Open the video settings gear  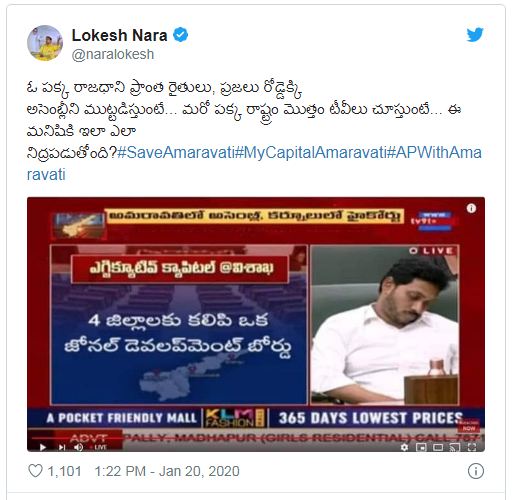404,447
